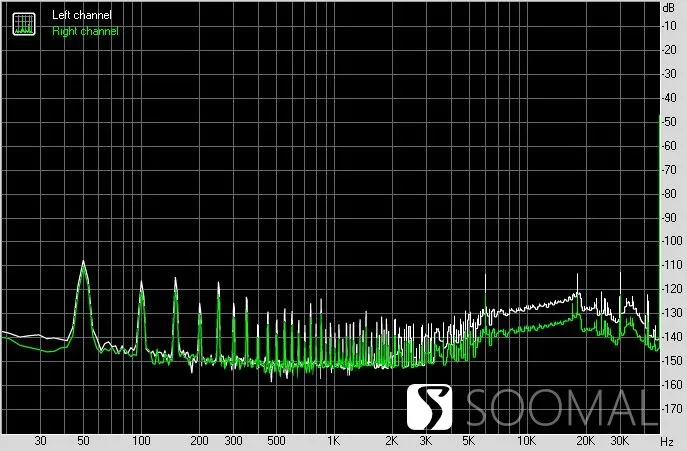Viewport: 687px width, 451px height.
Task: Click the 'dB' axis unit label
Action: point(669,8)
